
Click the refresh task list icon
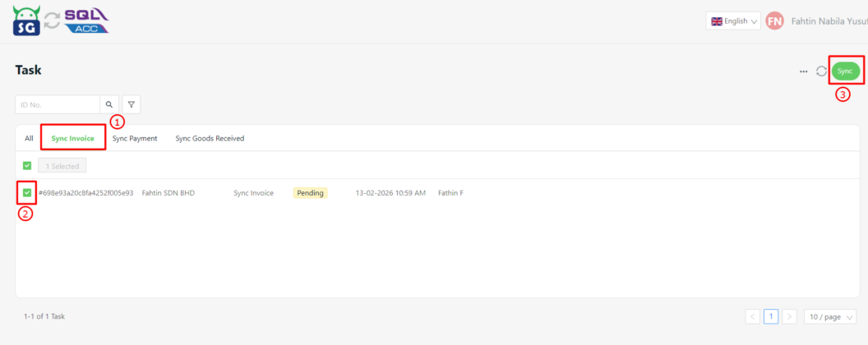[821, 71]
